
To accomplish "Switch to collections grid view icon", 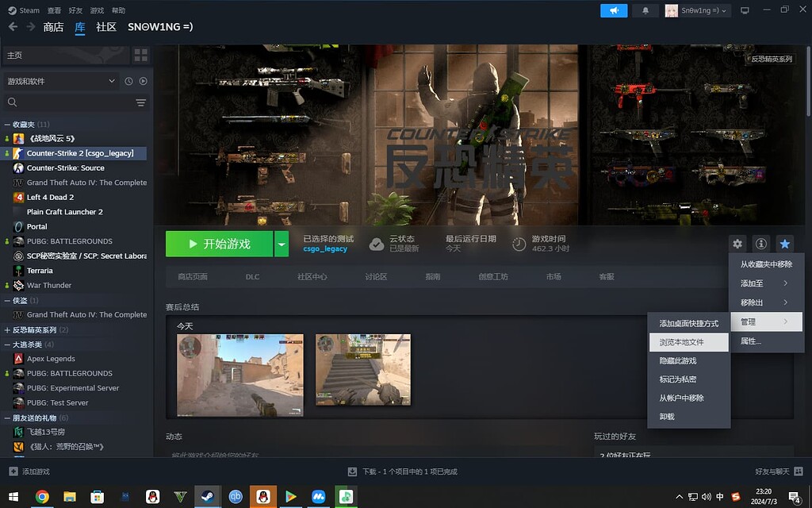I will point(141,55).
